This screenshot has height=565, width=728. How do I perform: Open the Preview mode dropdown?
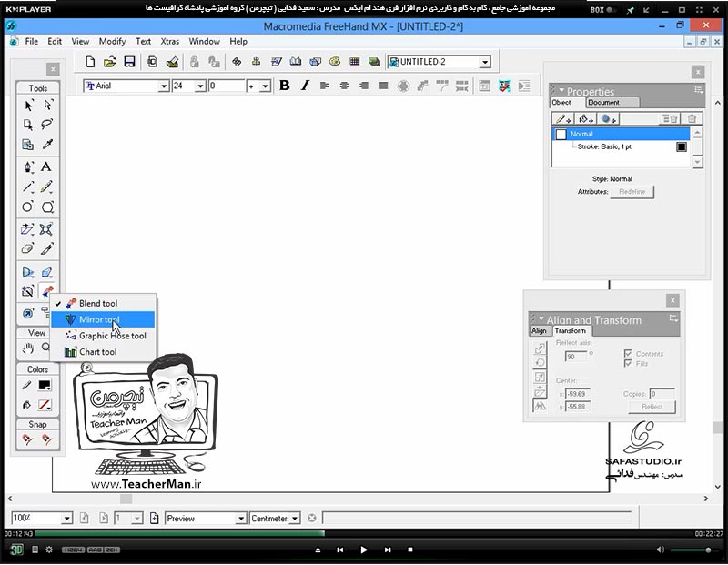pyautogui.click(x=240, y=518)
